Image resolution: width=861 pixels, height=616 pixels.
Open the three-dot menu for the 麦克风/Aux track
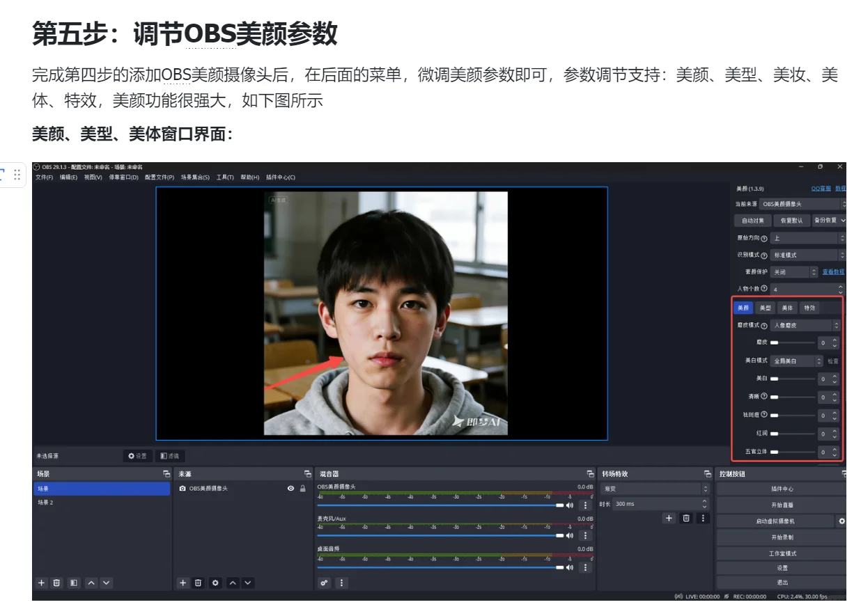point(585,536)
